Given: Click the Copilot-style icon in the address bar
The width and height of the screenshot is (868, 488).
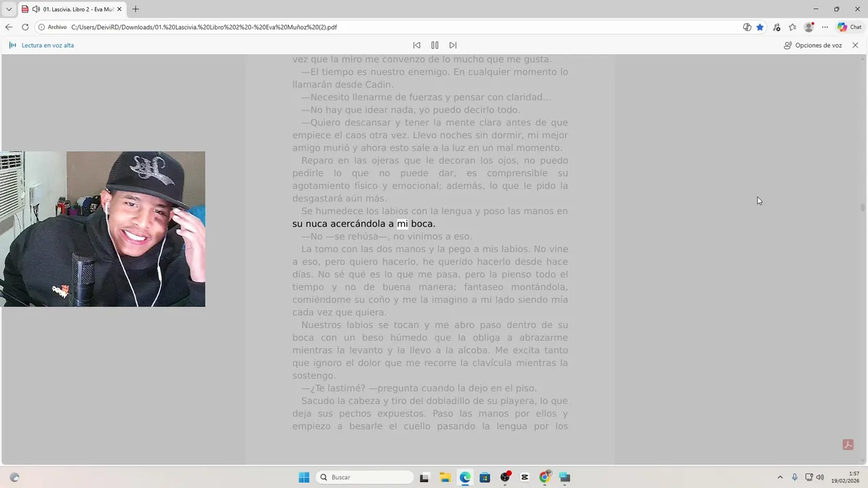Looking at the screenshot, I should coord(747,27).
